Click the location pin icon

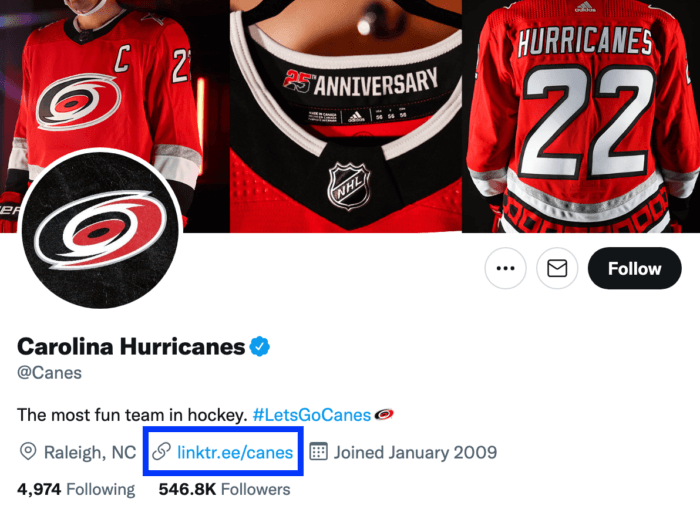pos(28,452)
